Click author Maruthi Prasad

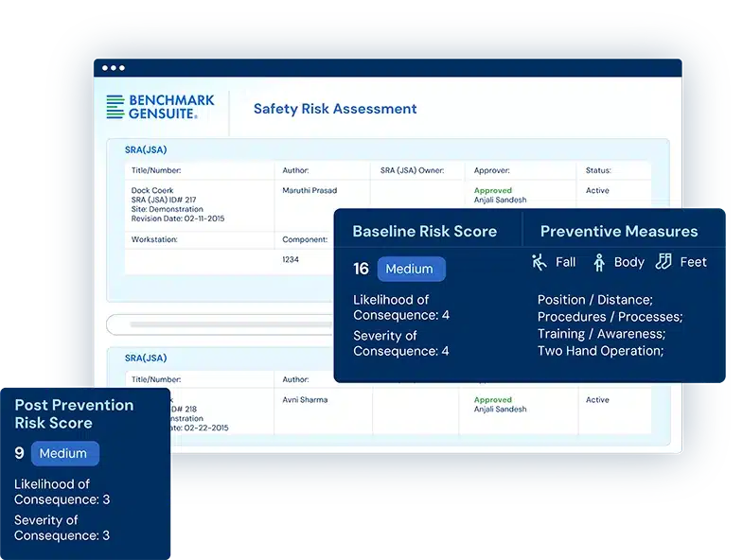click(x=310, y=190)
